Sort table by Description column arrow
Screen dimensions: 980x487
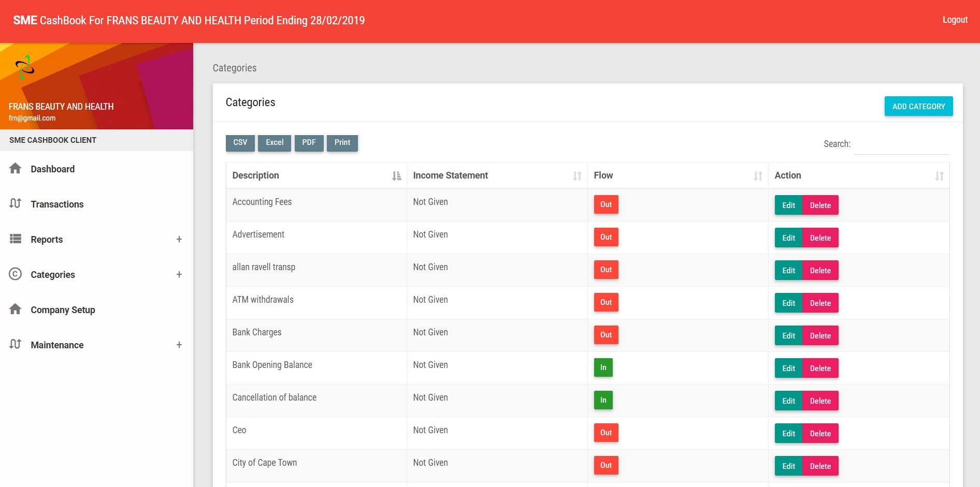point(396,176)
